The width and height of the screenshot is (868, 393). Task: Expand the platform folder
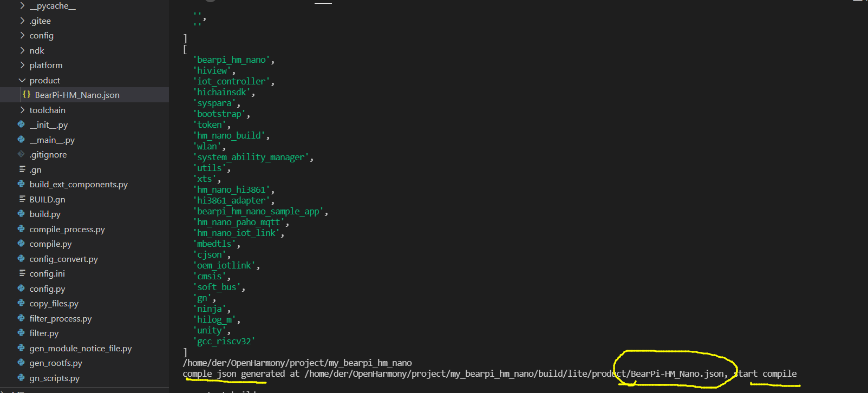point(22,65)
